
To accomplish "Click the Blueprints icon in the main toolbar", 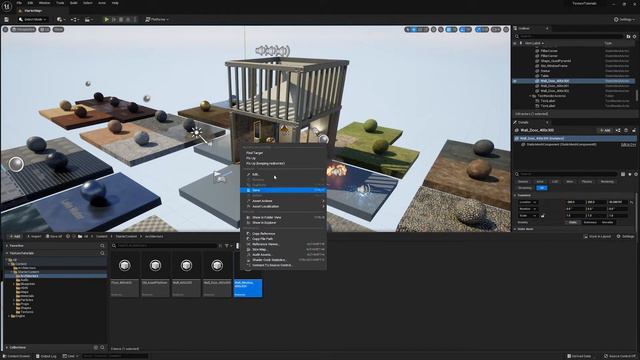I will 75,20.
